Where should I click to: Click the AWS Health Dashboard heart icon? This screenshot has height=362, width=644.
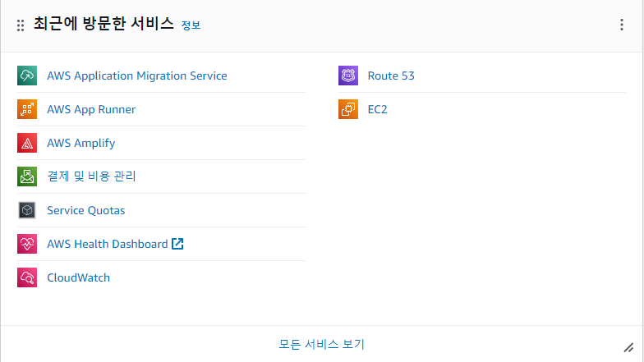click(x=27, y=244)
